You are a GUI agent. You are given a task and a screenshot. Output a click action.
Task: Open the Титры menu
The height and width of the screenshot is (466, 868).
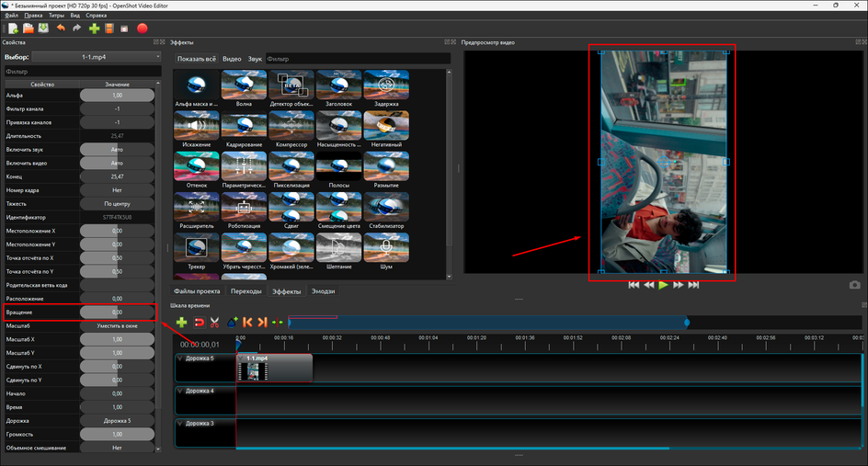coord(56,16)
